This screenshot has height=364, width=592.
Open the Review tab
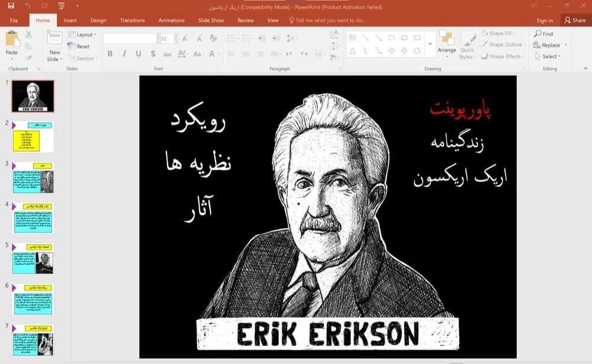[246, 20]
